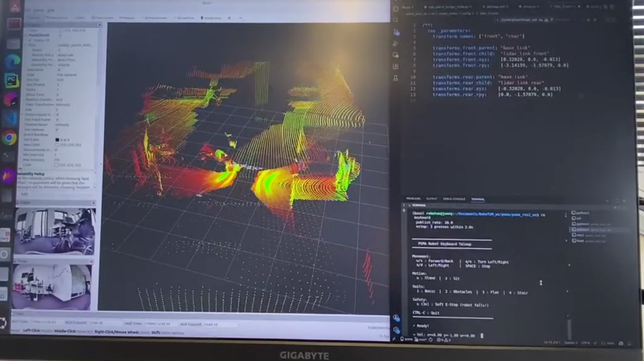Open the Source Control icon in VS Code sidebar
Image resolution: width=644 pixels, height=361 pixels.
[397, 31]
